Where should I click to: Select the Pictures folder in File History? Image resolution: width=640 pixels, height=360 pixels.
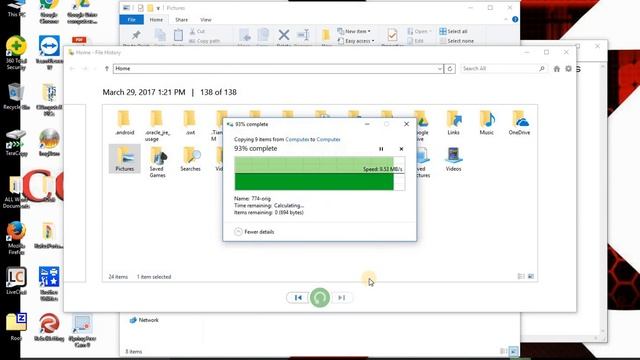click(x=124, y=159)
